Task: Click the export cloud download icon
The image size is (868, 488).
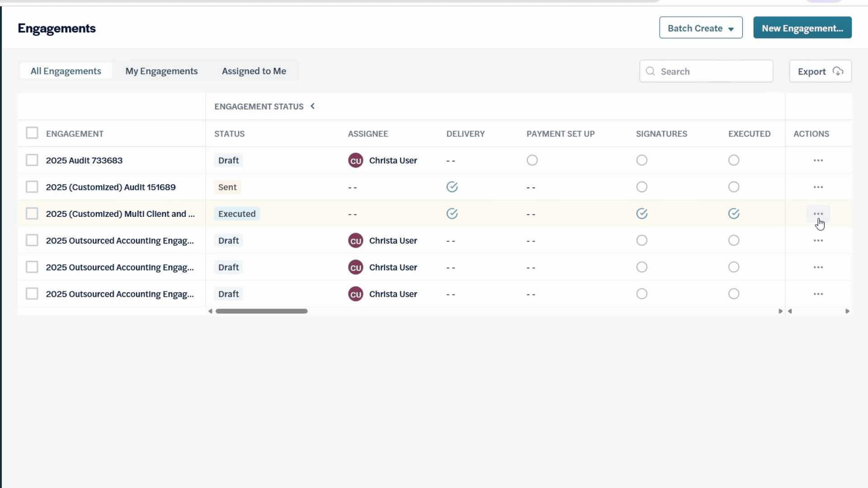Action: click(x=838, y=71)
